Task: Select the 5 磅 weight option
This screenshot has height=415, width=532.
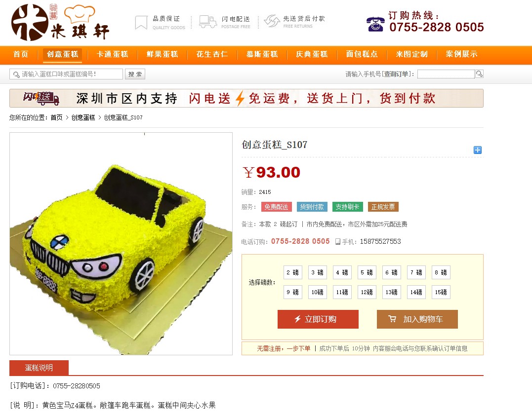Action: [x=367, y=272]
